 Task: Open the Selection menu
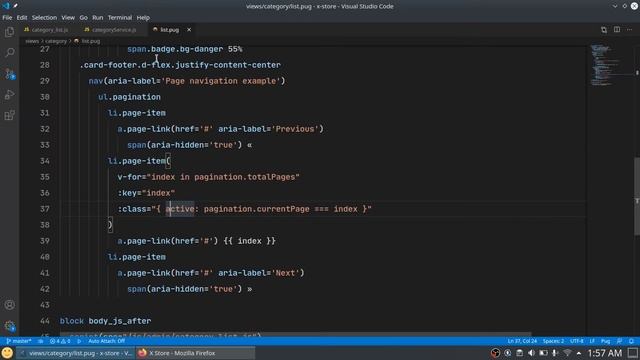click(x=44, y=18)
